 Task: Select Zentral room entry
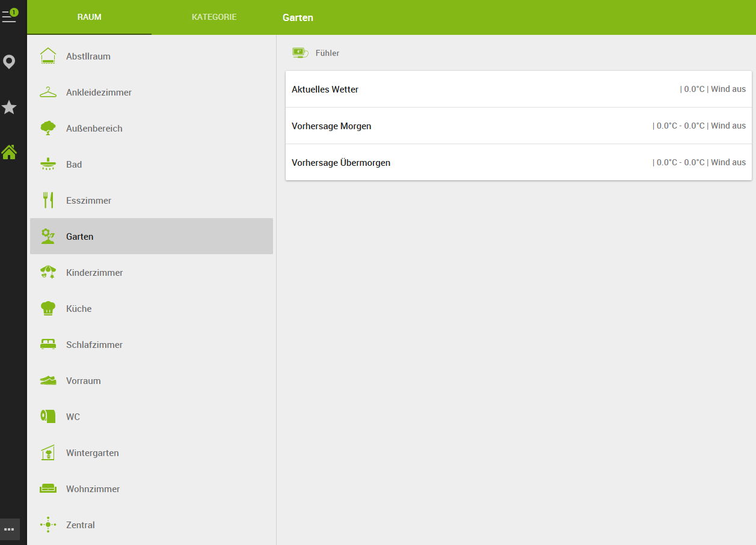coord(152,525)
